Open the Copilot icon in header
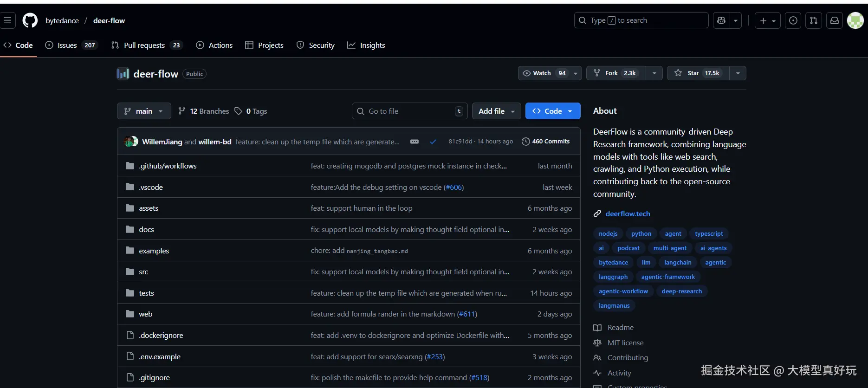 pyautogui.click(x=721, y=20)
